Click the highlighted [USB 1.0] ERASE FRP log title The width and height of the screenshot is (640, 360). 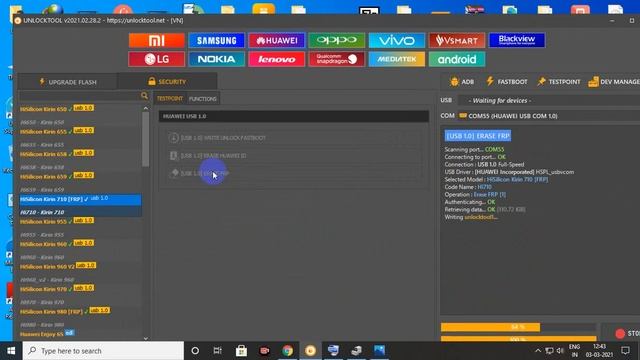[478, 136]
